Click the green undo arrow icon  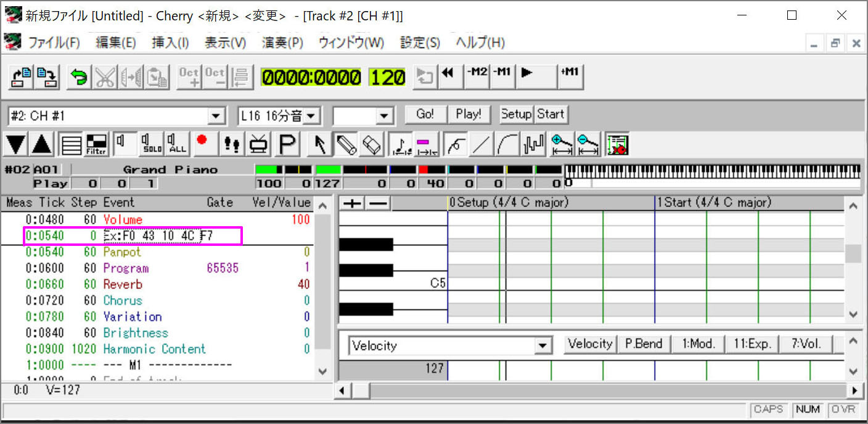click(78, 76)
